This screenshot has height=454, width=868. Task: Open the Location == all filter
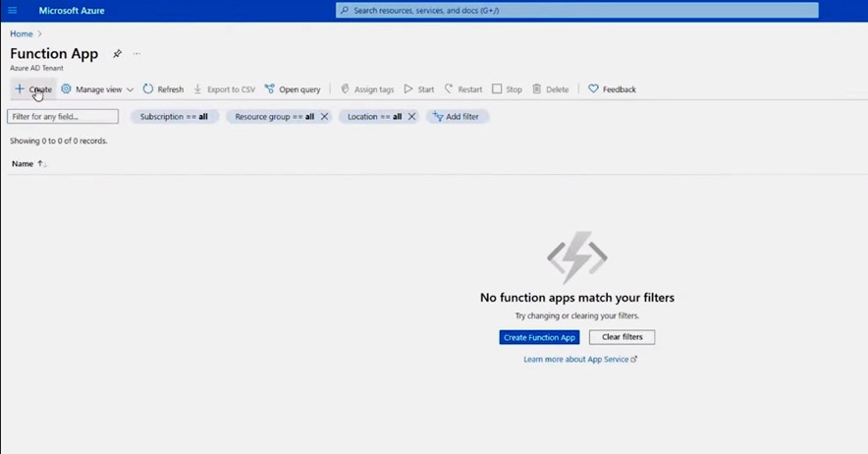pos(374,116)
